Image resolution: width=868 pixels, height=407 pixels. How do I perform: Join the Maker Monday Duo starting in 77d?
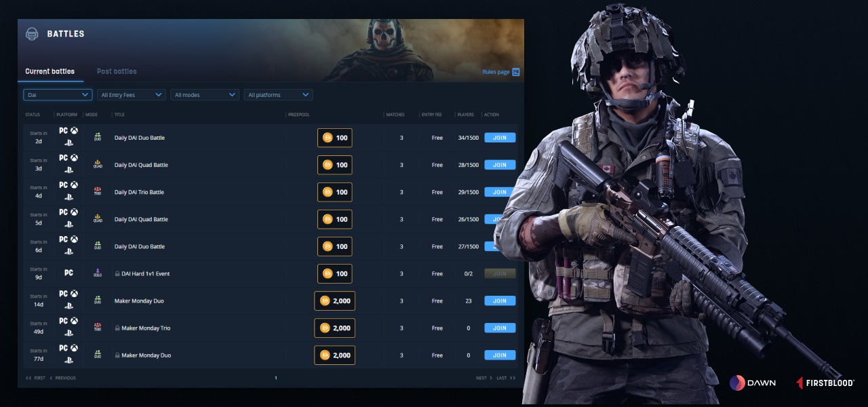tap(500, 355)
